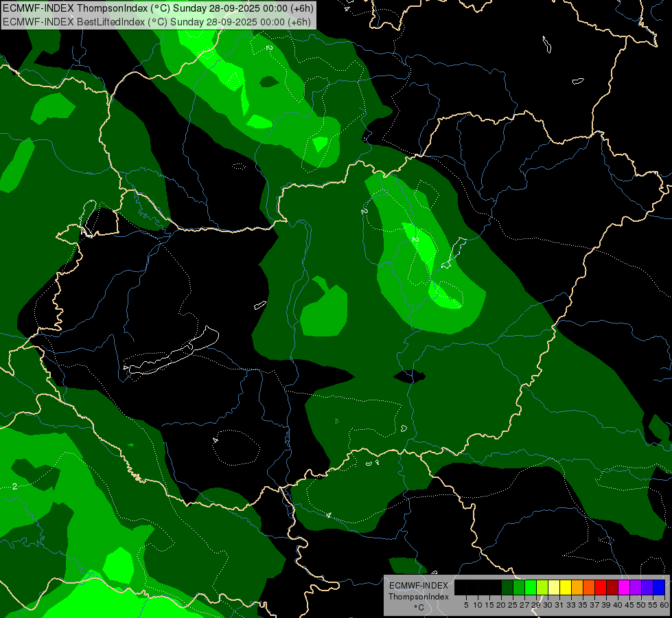Select the orange-red 35–37 legend swatch
The width and height of the screenshot is (672, 618).
589,587
